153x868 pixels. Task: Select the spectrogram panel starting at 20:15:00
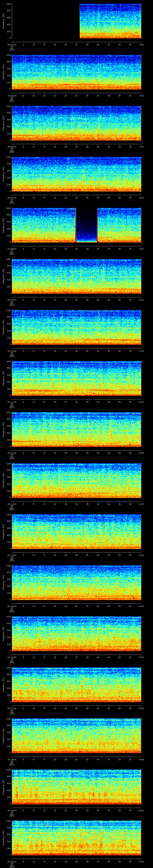click(x=77, y=583)
